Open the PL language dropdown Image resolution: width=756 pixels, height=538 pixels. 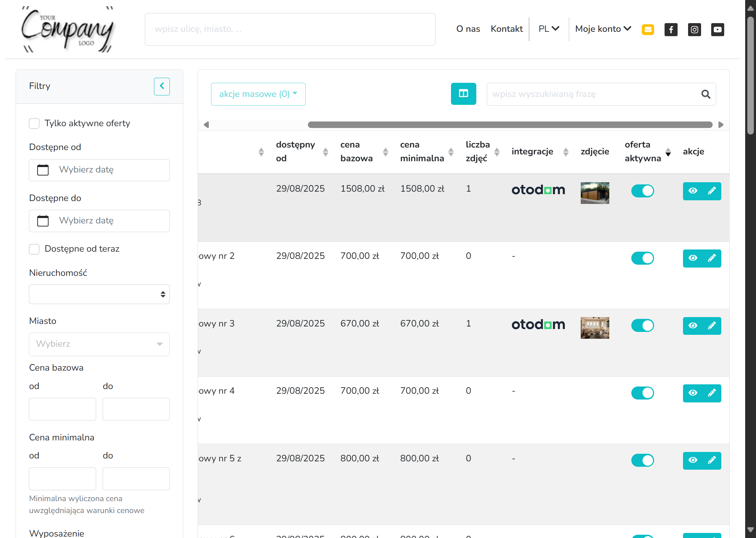[549, 29]
